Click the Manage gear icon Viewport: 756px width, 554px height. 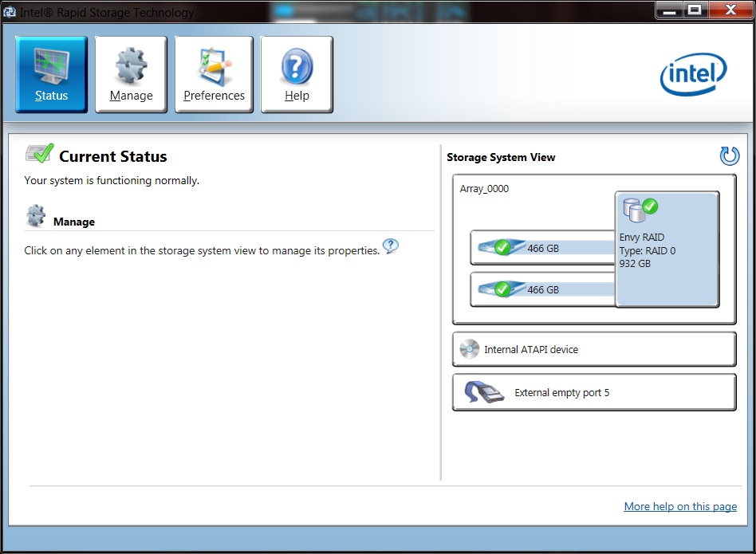pos(36,216)
